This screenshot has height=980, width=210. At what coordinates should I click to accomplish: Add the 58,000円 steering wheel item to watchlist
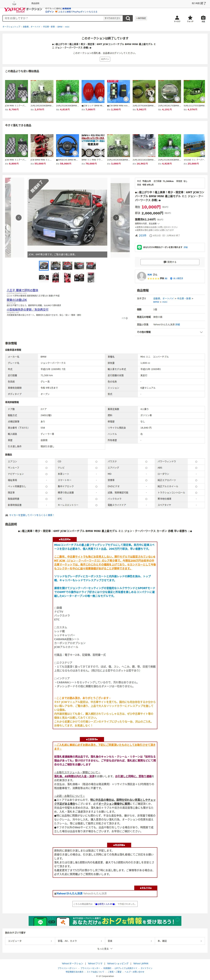(x=75, y=153)
